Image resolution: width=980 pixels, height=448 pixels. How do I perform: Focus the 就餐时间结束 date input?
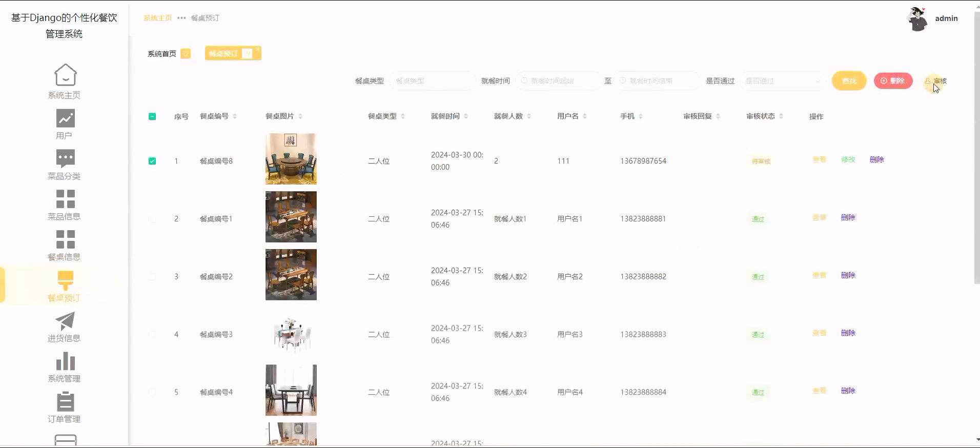657,81
